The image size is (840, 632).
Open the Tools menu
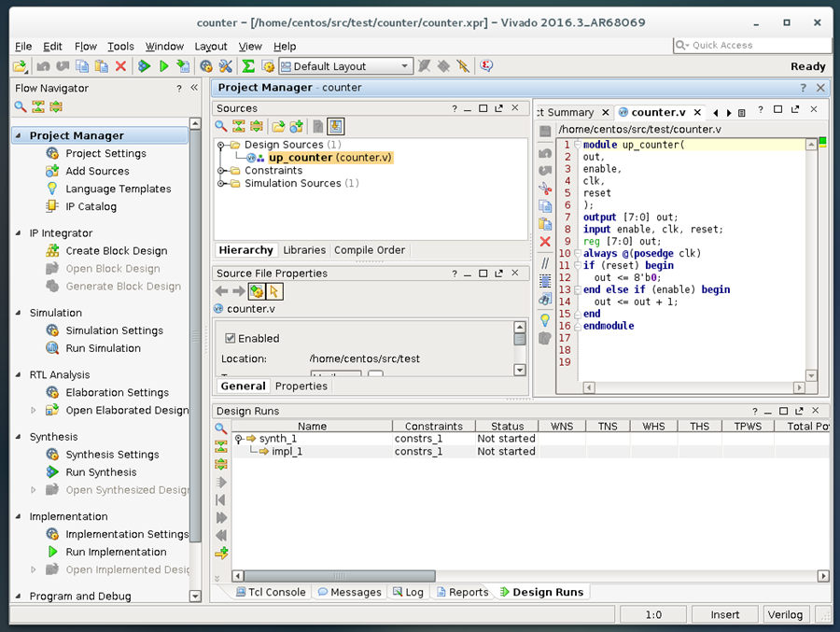pyautogui.click(x=120, y=46)
